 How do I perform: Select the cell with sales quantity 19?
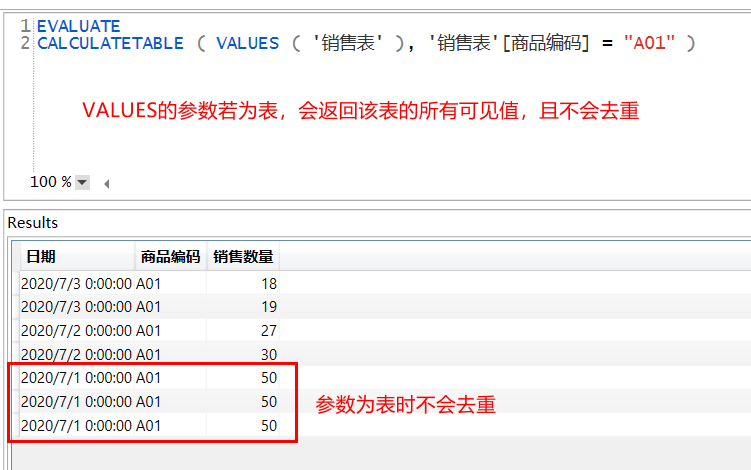click(x=243, y=307)
